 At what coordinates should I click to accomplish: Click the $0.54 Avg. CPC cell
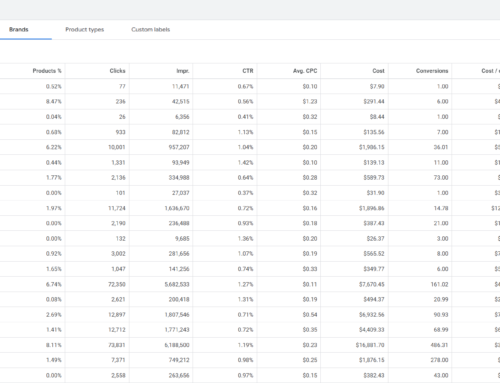(310, 314)
